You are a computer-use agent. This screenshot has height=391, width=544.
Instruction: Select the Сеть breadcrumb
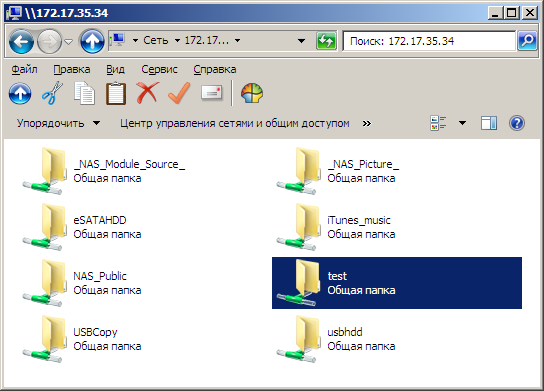click(155, 41)
